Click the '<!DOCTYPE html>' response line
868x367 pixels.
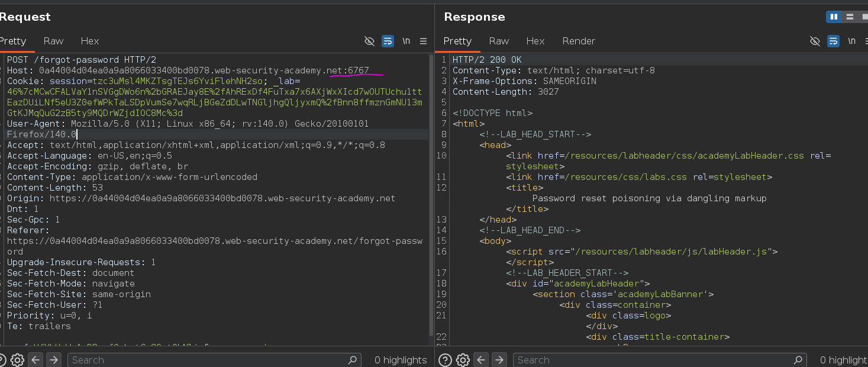click(492, 113)
